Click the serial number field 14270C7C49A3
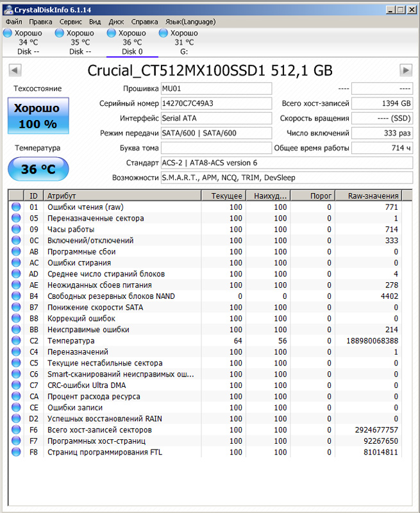Viewport: 420px width, 513px height. (216, 103)
